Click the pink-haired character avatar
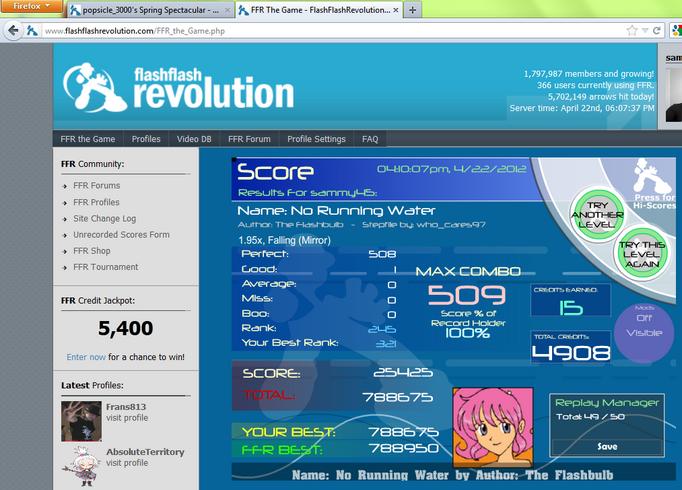 click(493, 427)
